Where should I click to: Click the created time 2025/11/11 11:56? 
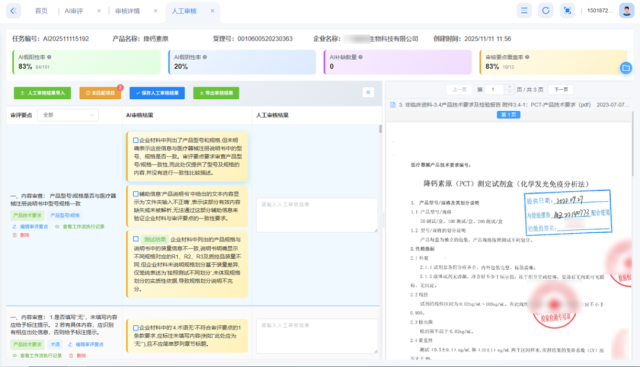point(488,39)
